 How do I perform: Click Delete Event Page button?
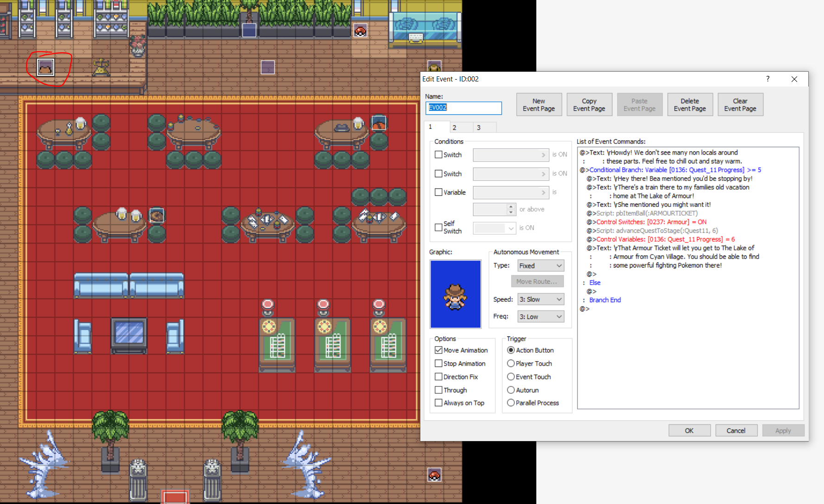690,105
